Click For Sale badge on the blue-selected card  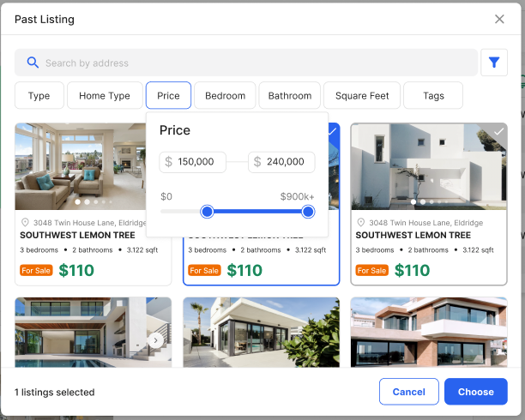coord(204,270)
